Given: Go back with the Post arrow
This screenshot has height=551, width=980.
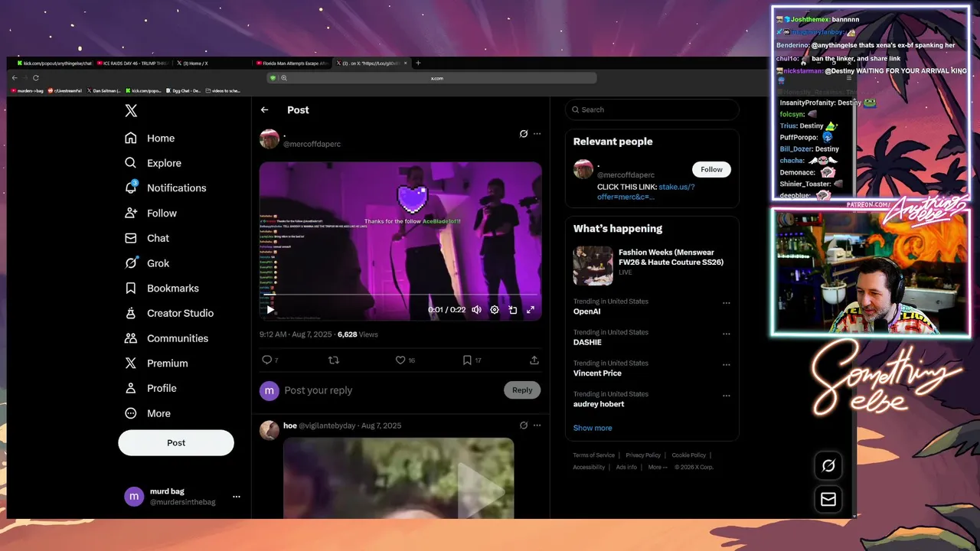Looking at the screenshot, I should pos(265,110).
